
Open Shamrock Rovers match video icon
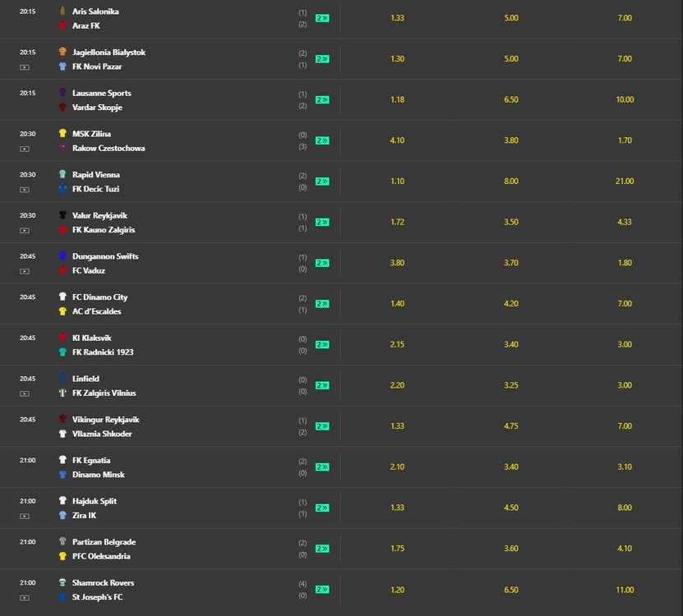pyautogui.click(x=25, y=598)
